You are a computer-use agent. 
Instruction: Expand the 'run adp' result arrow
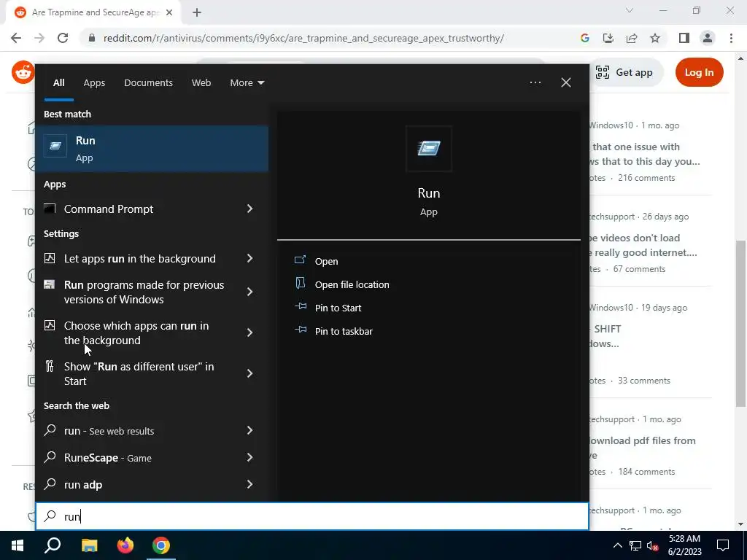pos(249,484)
